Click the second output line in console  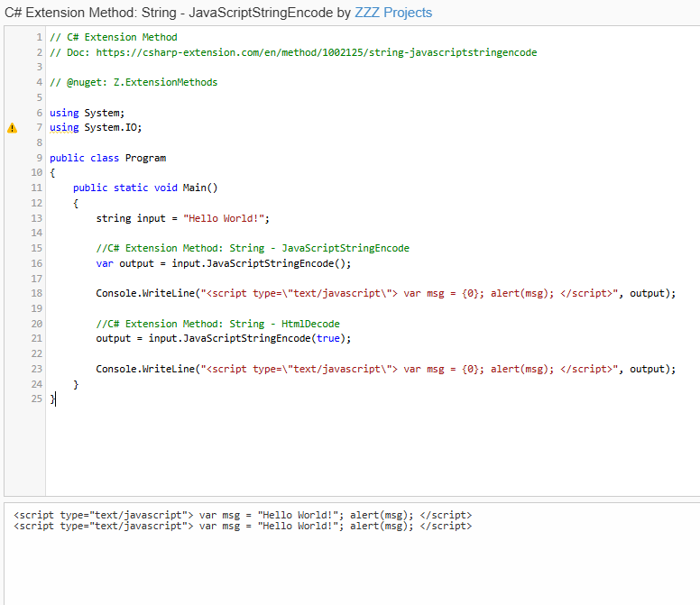(x=243, y=526)
